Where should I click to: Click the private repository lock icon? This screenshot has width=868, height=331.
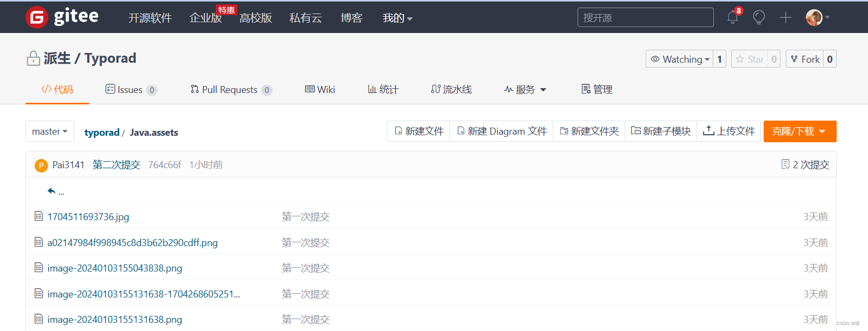tap(34, 58)
